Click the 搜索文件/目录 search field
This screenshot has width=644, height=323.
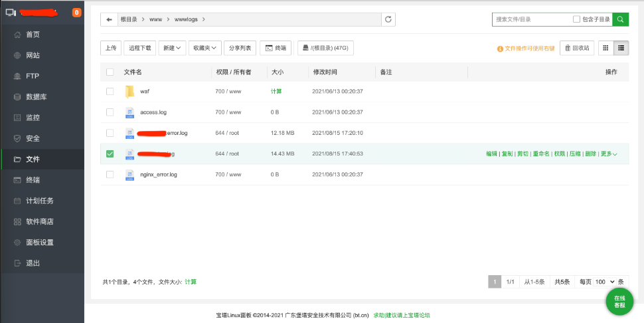click(531, 19)
